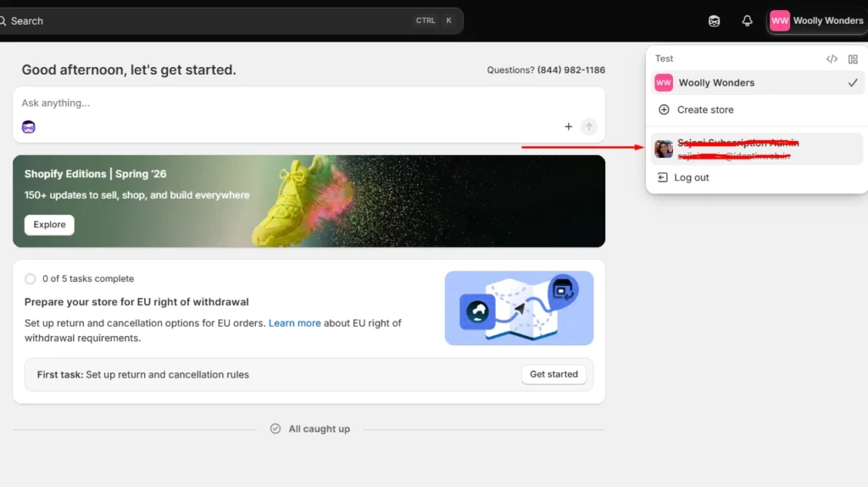Screen dimensions: 868x487
Task: Click the Explore button on Editions banner
Action: coord(49,224)
